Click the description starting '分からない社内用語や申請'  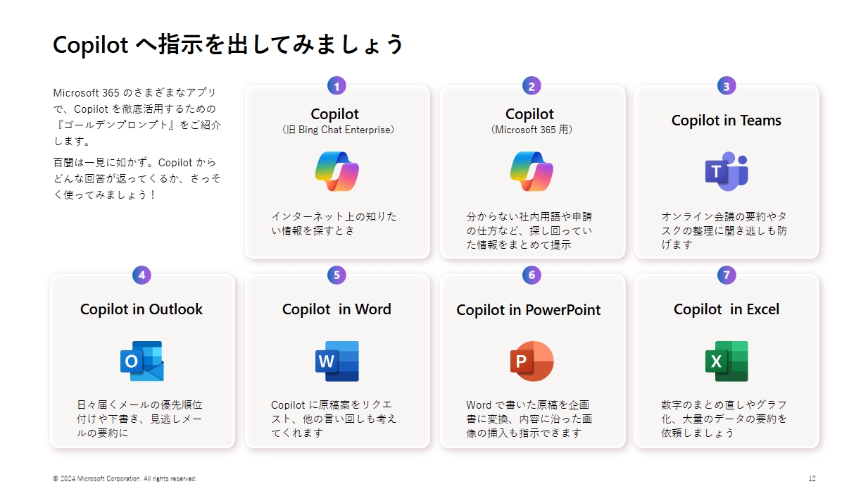point(529,230)
